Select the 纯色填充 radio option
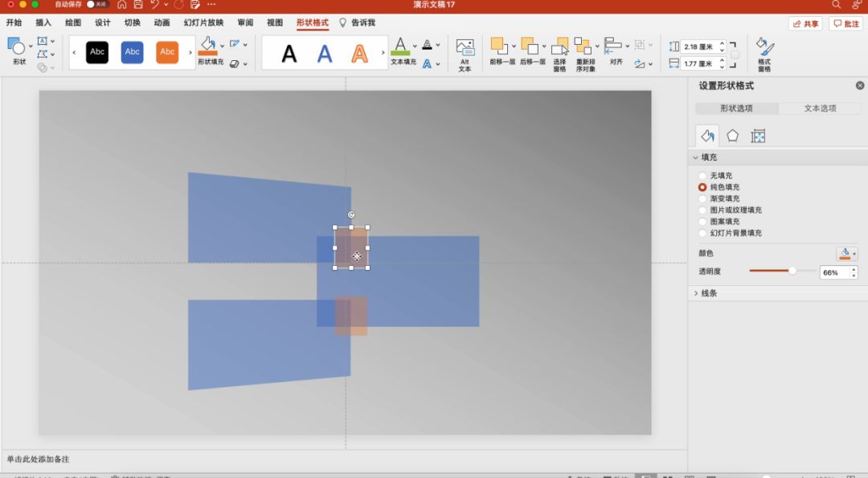The image size is (868, 478). point(702,187)
